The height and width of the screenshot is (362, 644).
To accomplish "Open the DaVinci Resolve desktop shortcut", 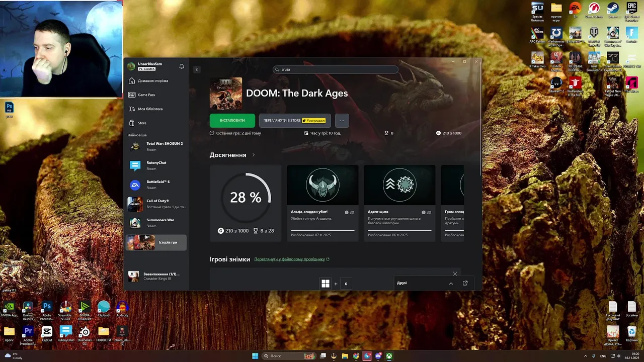I will [28, 311].
